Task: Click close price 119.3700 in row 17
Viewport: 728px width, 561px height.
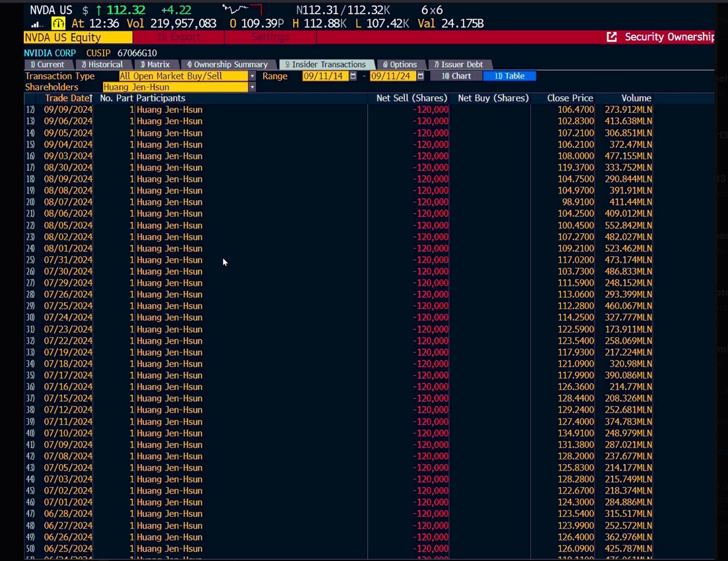Action: pos(576,168)
